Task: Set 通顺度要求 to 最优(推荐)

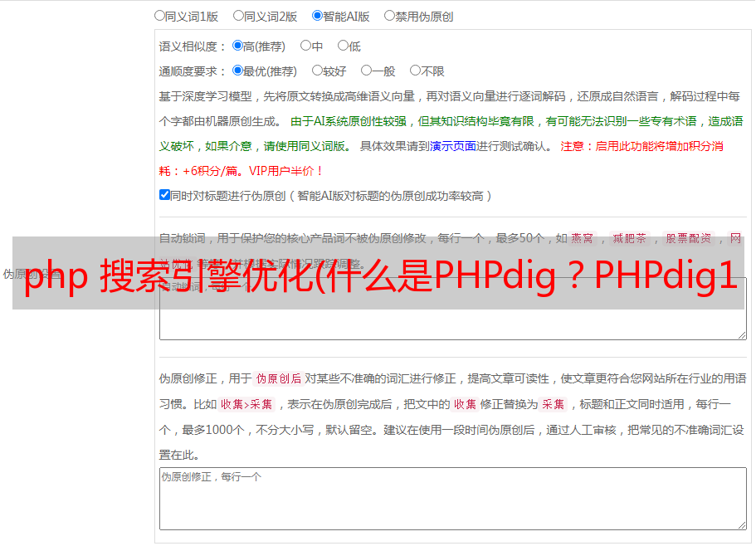Action: tap(237, 71)
